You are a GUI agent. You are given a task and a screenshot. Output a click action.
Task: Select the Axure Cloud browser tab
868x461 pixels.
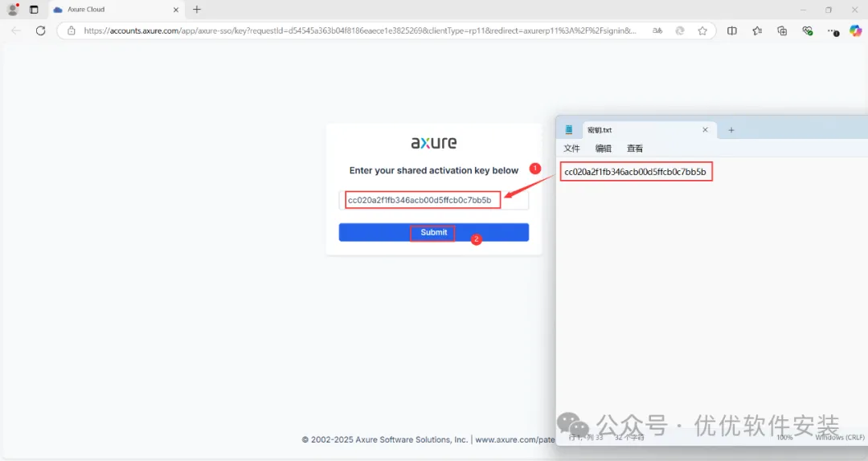point(117,10)
